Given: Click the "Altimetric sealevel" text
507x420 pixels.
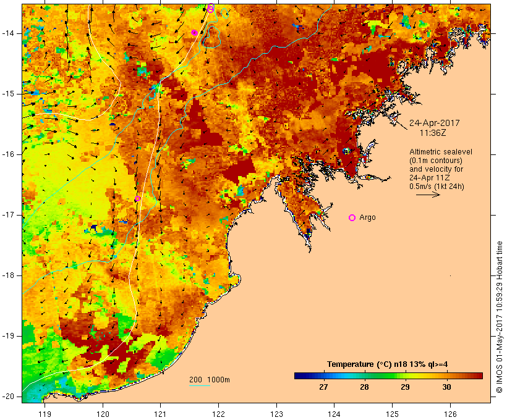Looking at the screenshot, I should (x=441, y=152).
